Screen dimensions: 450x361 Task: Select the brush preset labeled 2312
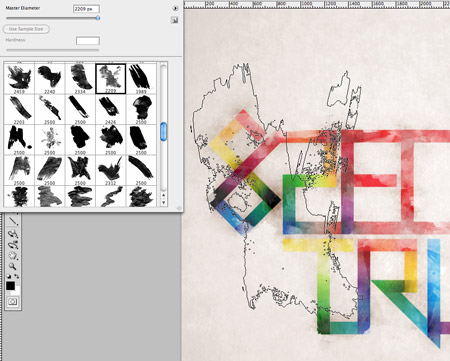point(111,170)
